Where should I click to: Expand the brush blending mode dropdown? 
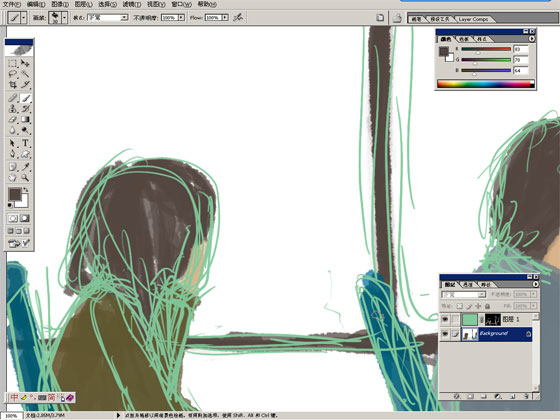click(124, 17)
